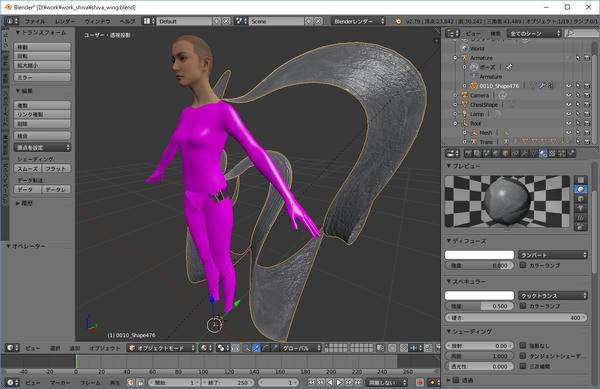The height and width of the screenshot is (389, 600).
Task: Toggle render camera icon for Root row
Action: click(587, 123)
